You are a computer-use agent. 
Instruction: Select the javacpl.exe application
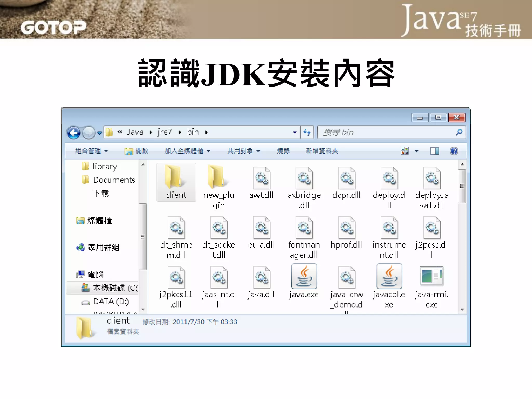[389, 286]
